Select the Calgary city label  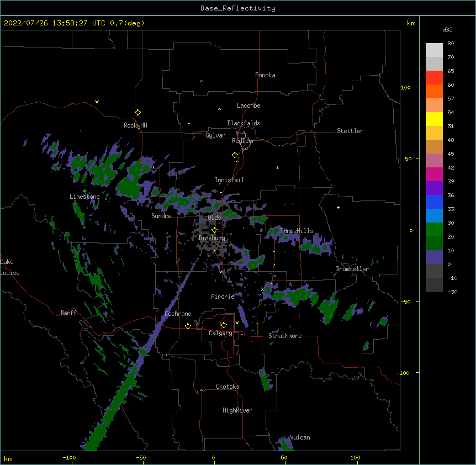click(x=220, y=333)
